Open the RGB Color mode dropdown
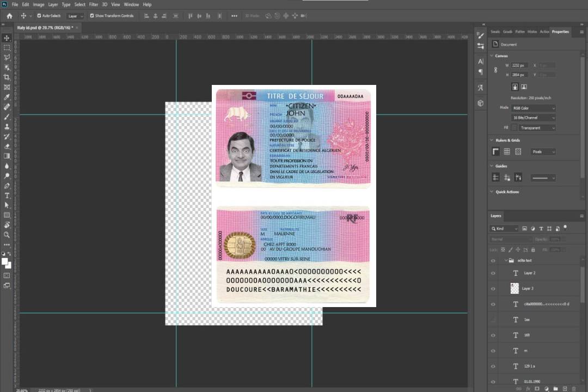The image size is (588, 392). tap(533, 108)
